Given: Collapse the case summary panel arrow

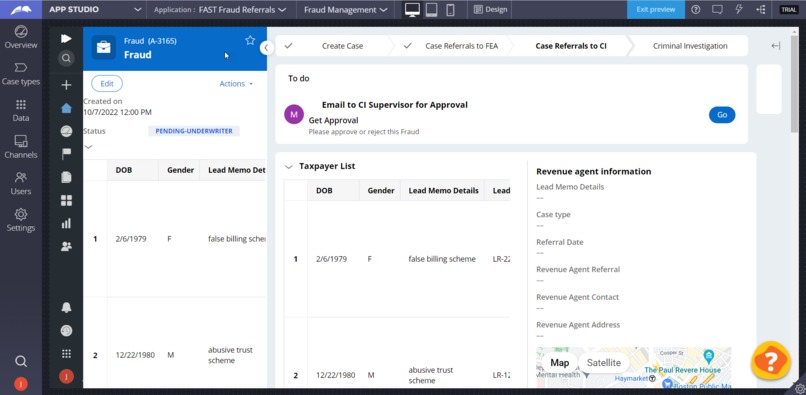Looking at the screenshot, I should click(266, 48).
